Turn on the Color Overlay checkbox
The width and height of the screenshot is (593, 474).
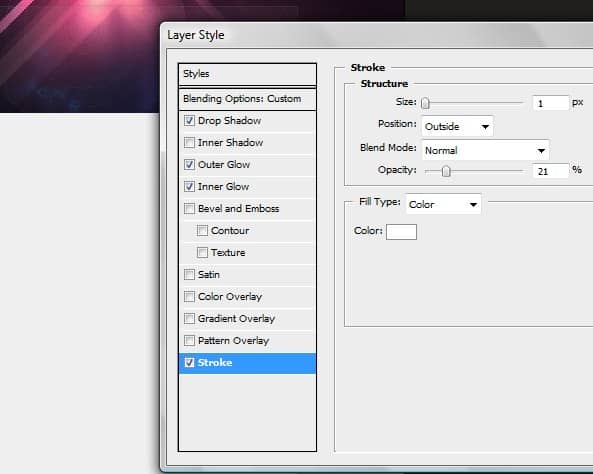click(x=189, y=297)
